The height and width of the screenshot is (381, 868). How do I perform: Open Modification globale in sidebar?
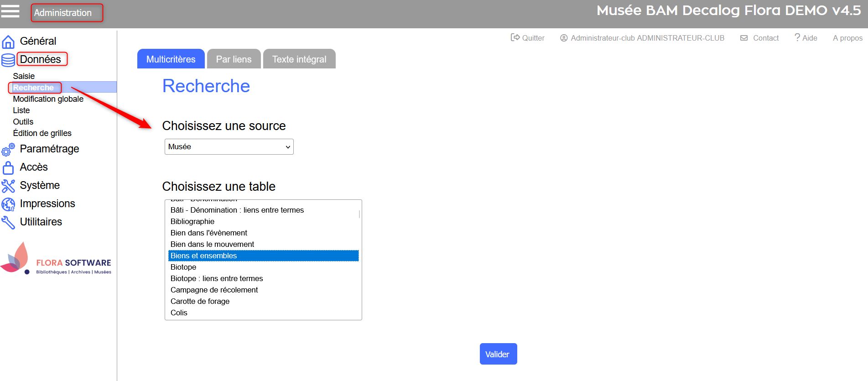[x=48, y=99]
